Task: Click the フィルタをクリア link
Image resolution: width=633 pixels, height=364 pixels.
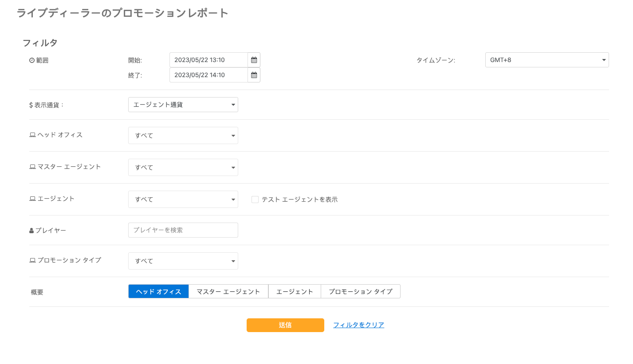Action: tap(358, 325)
